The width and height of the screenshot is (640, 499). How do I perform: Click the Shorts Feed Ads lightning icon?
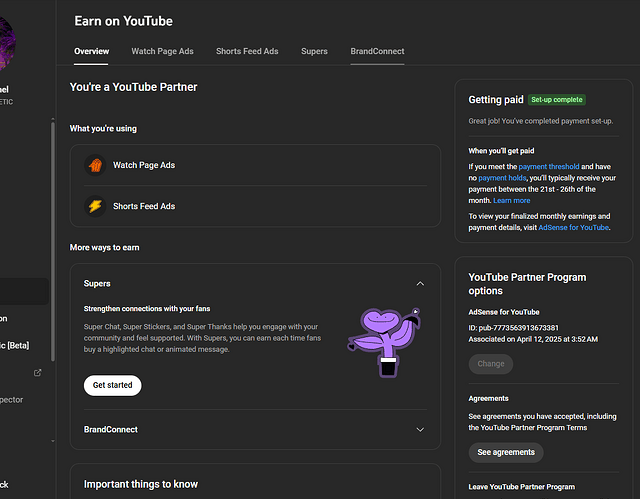pos(95,206)
